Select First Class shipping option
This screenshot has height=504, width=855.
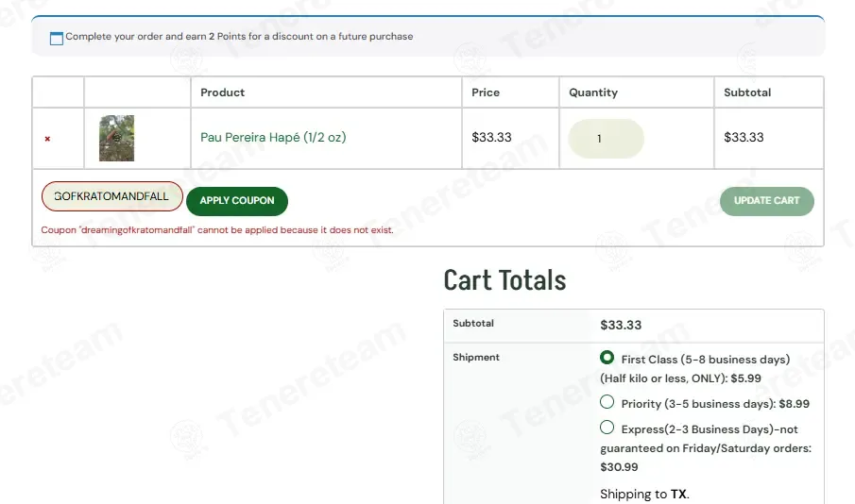tap(607, 358)
